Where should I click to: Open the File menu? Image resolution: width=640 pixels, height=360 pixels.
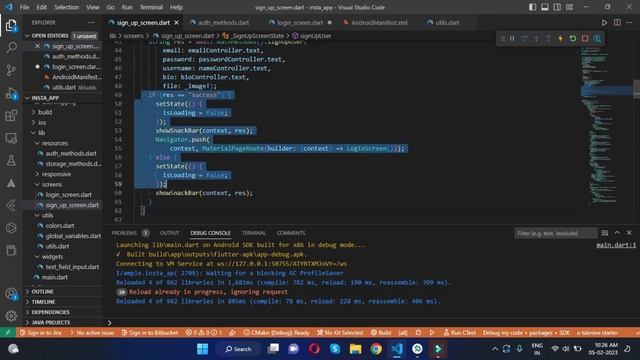[x=24, y=7]
